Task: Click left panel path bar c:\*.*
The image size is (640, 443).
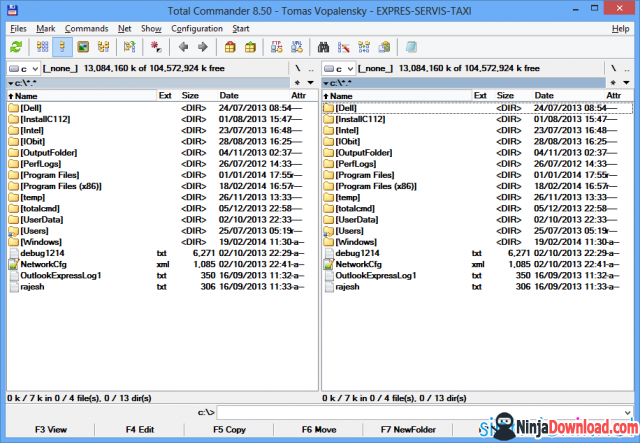Action: tap(148, 83)
